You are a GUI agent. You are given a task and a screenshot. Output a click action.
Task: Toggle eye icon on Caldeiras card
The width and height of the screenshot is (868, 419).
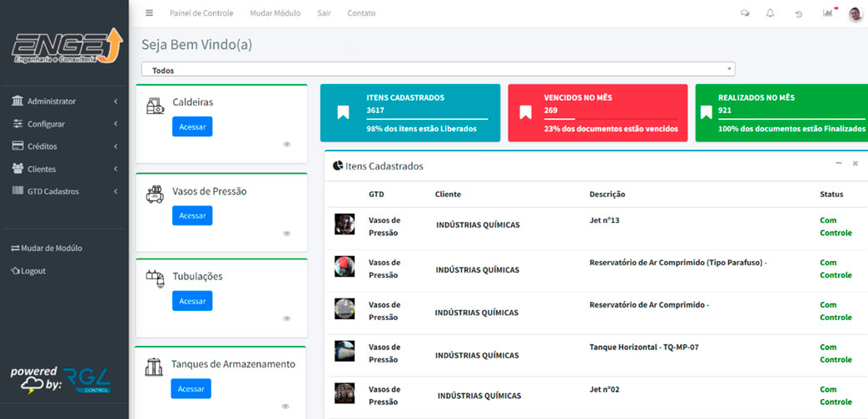(x=286, y=145)
